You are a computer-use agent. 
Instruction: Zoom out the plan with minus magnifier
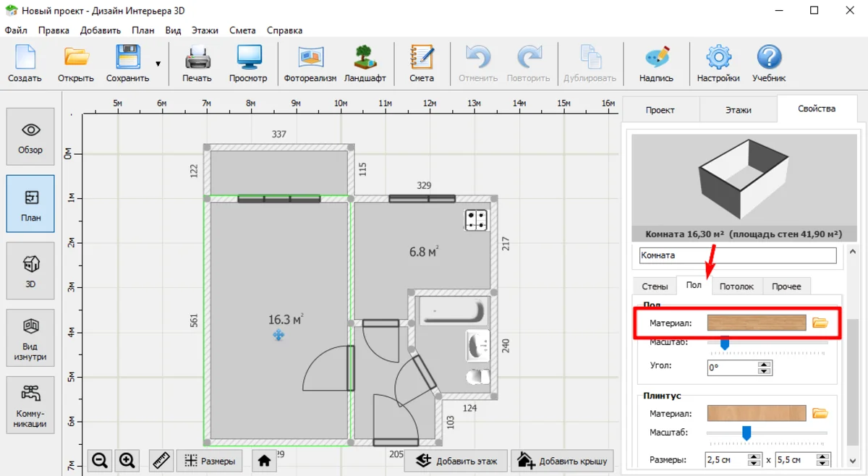(100, 460)
